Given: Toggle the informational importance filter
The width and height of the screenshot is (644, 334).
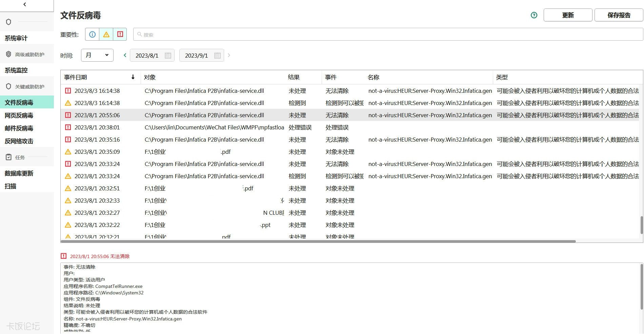Looking at the screenshot, I should [x=92, y=35].
